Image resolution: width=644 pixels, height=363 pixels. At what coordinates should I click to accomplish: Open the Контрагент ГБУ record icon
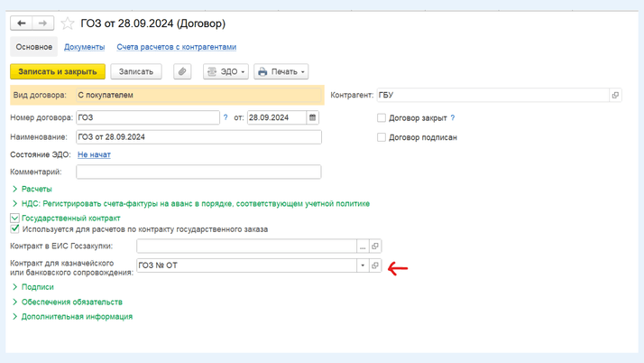point(615,95)
